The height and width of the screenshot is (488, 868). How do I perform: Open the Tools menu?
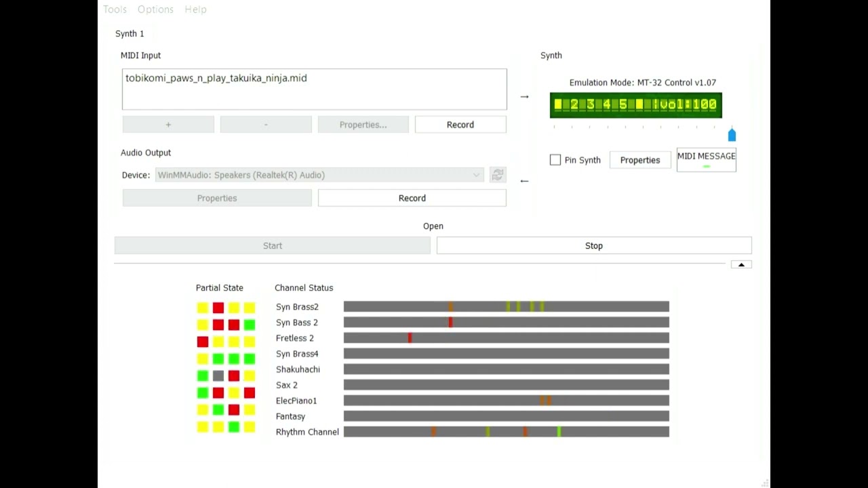click(115, 9)
